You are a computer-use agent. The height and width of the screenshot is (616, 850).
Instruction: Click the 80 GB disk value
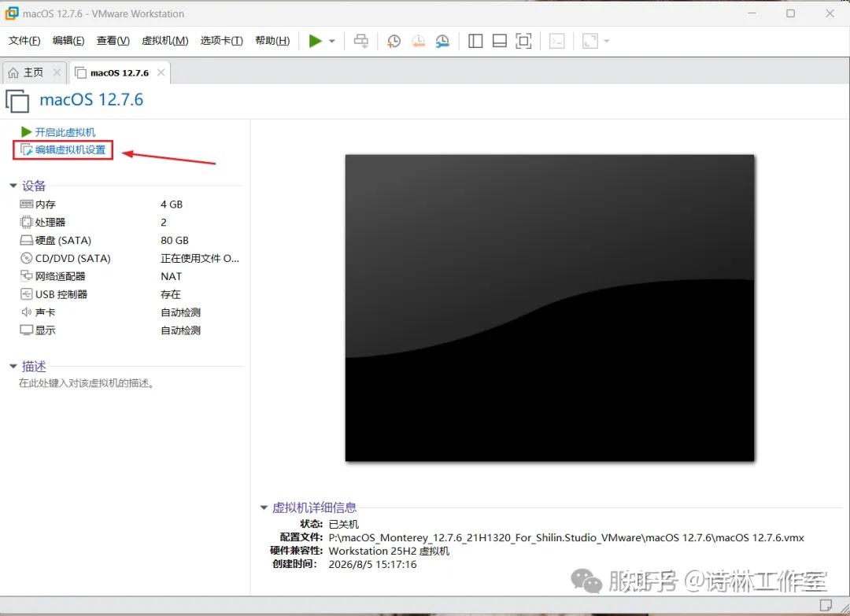coord(175,240)
